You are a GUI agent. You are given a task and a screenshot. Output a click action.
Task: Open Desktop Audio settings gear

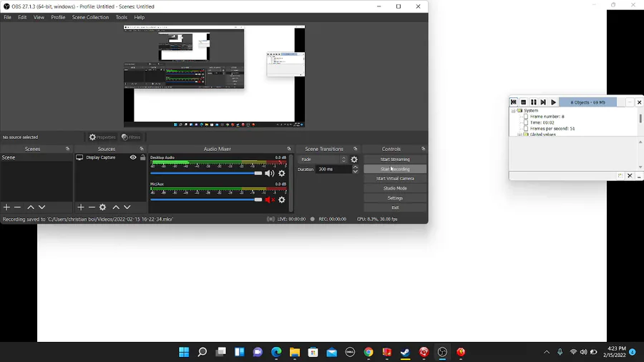coord(282,173)
